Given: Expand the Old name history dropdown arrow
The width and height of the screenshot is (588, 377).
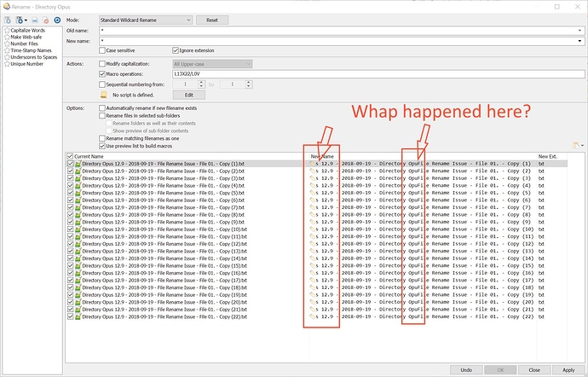Looking at the screenshot, I should pos(579,31).
